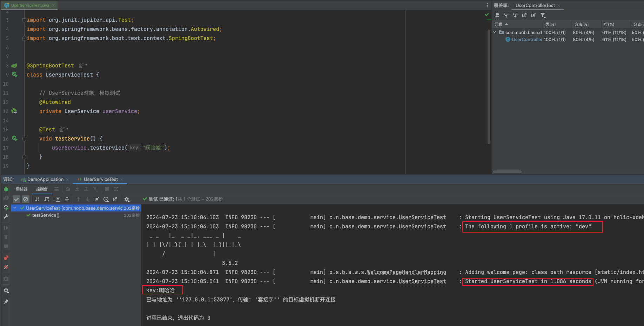Switch to 控制台 console tab
Image resolution: width=644 pixels, height=326 pixels.
click(x=42, y=189)
